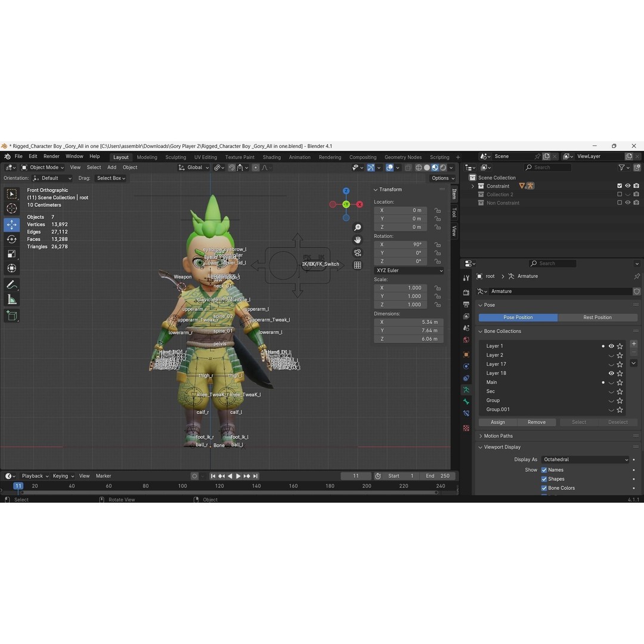Screen dimensions: 644x644
Task: Open the Tool properties tab (wrench icon)
Action: click(466, 278)
